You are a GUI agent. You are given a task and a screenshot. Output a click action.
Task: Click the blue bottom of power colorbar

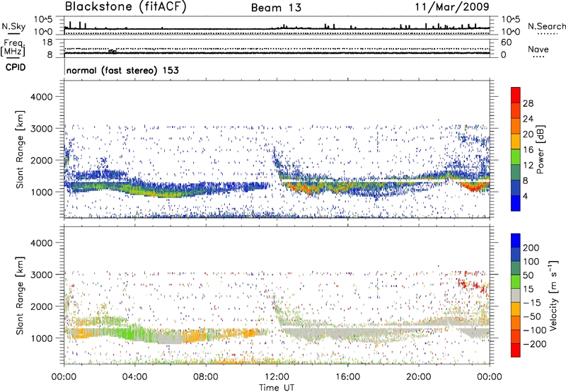(516, 203)
